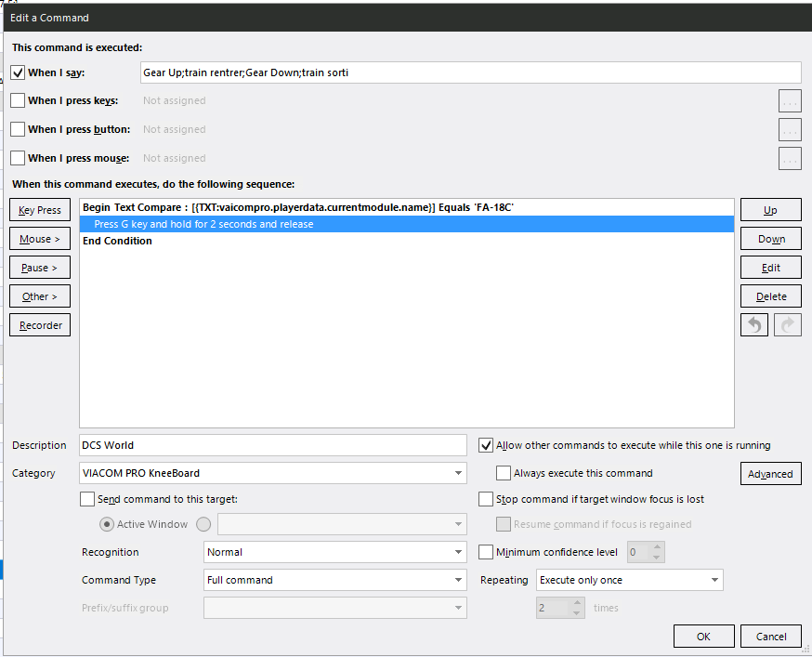Open the Other > action menu
This screenshot has height=657, width=812.
click(x=40, y=296)
